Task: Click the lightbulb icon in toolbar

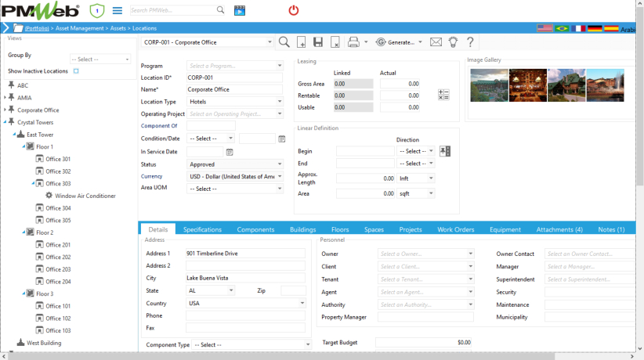Action: coord(453,42)
